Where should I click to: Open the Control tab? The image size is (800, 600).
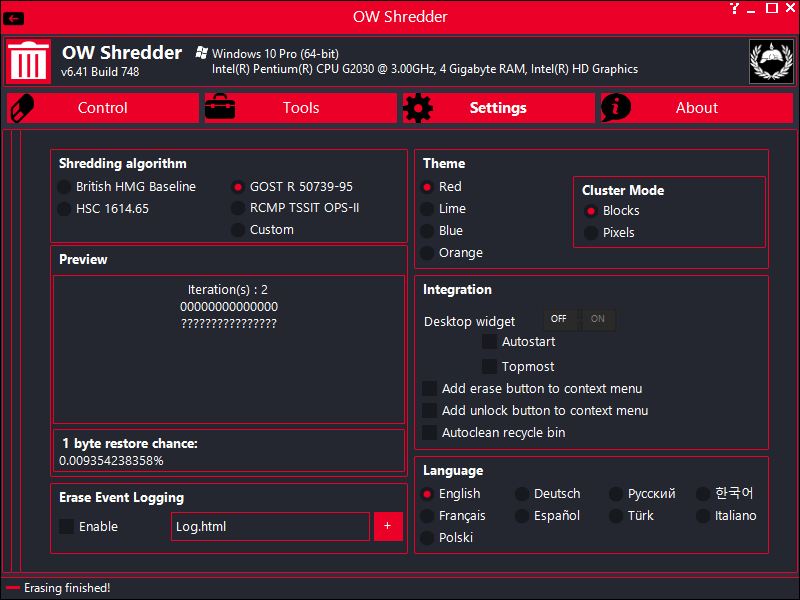[103, 108]
